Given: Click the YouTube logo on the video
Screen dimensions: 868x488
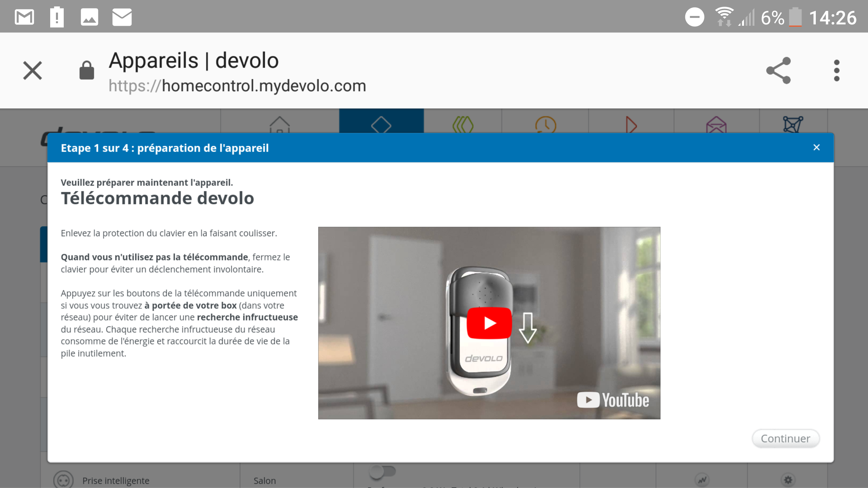Looking at the screenshot, I should (x=613, y=400).
